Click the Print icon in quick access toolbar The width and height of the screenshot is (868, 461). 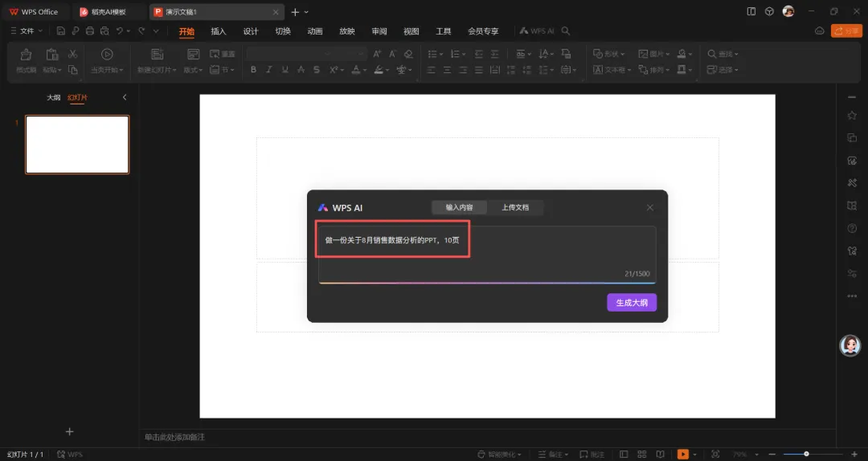[x=90, y=31]
